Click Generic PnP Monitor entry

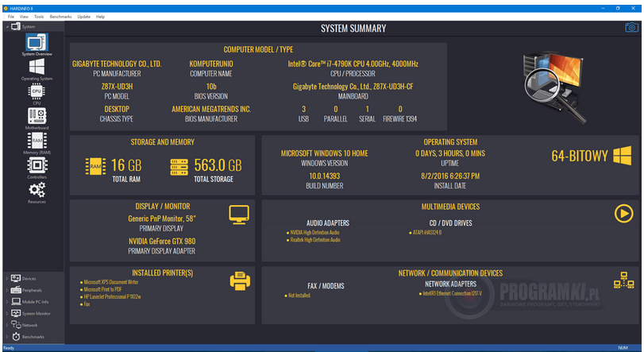pyautogui.click(x=162, y=219)
